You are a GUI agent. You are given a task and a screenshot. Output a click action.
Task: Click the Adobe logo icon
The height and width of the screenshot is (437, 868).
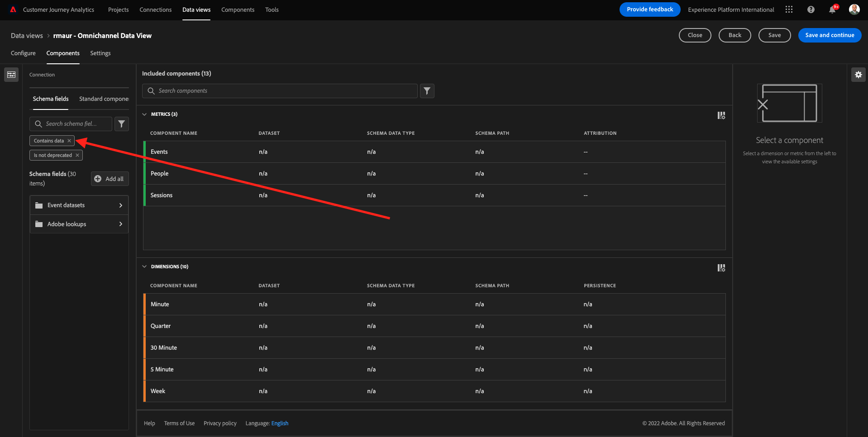pyautogui.click(x=13, y=9)
